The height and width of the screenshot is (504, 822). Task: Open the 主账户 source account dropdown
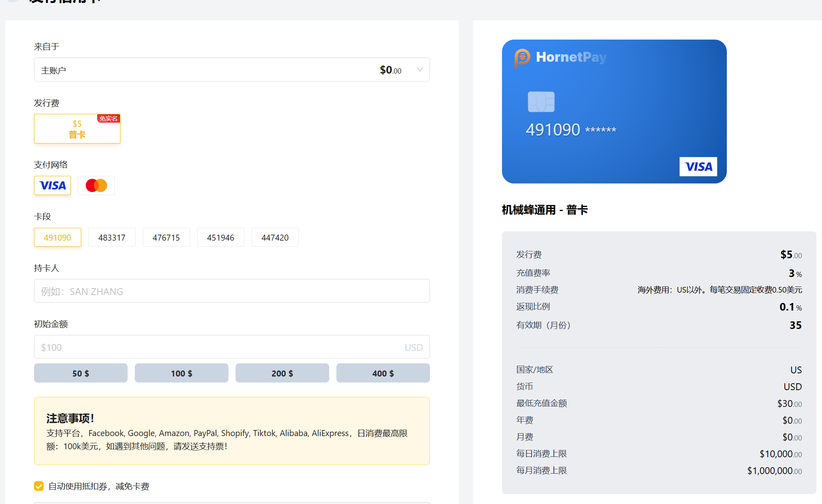pyautogui.click(x=232, y=70)
